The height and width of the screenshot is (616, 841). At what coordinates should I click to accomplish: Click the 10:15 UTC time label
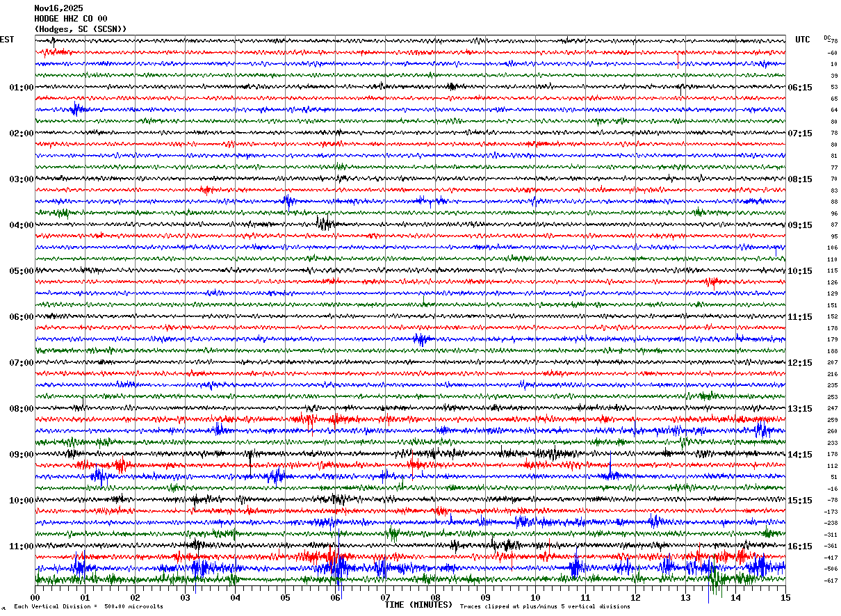point(801,271)
